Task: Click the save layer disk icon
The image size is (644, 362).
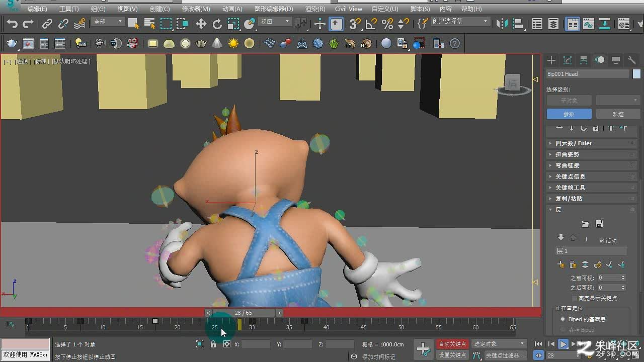Action: click(x=599, y=224)
